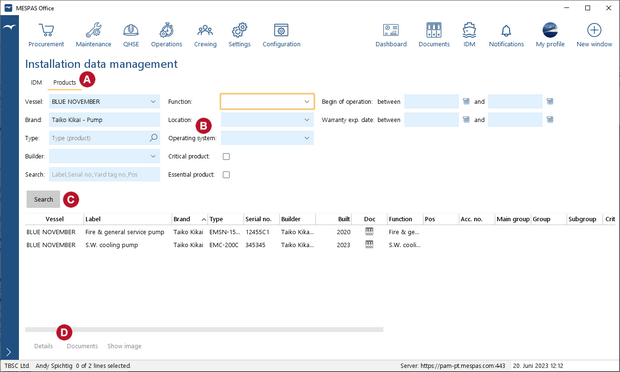Open the Location dropdown

(x=267, y=120)
